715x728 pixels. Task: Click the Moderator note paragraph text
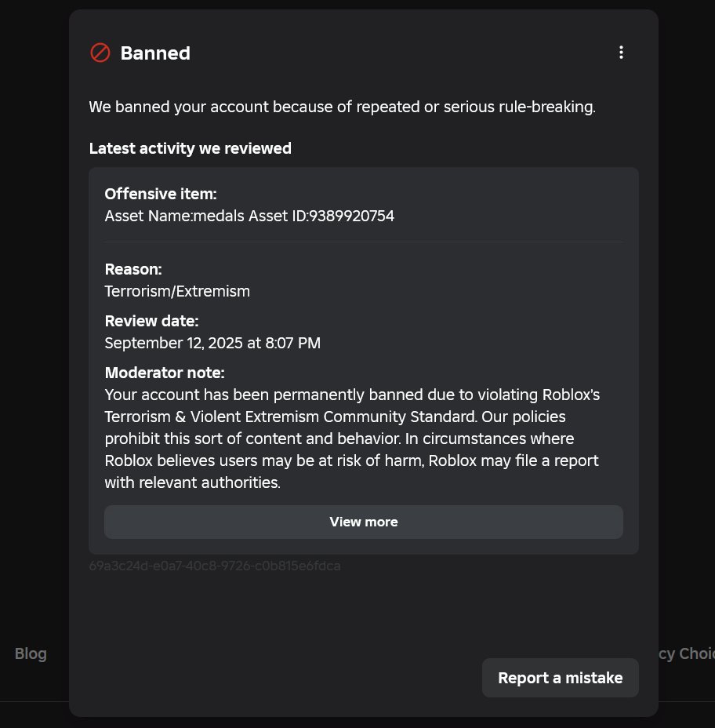coord(353,438)
